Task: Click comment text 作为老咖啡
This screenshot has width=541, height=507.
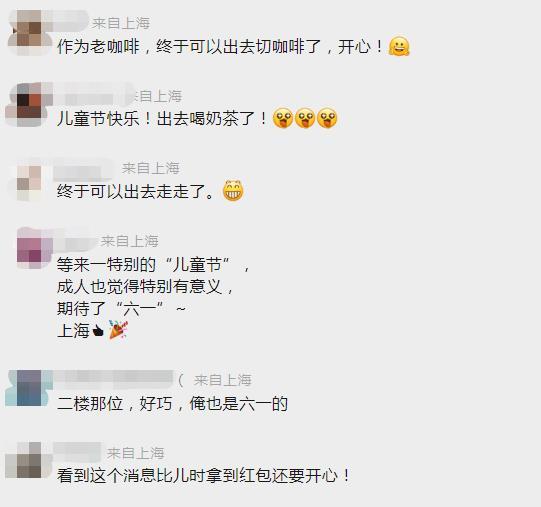Action: coord(98,47)
